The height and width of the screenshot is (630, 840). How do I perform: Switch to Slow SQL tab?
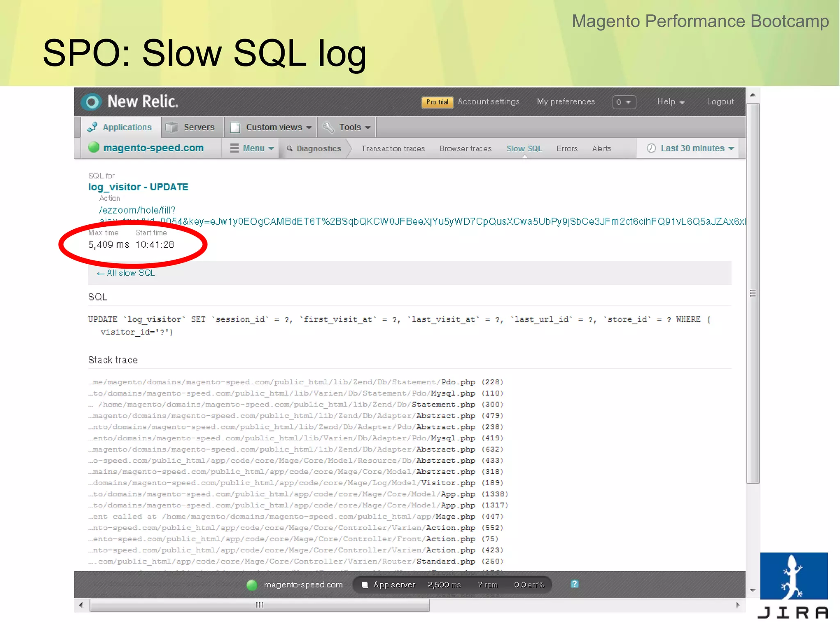click(x=524, y=148)
